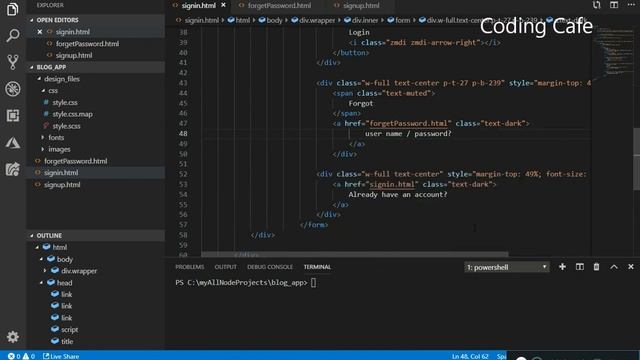Open the Debug view in activity bar
Screen dimensions: 640x360
[x=13, y=89]
